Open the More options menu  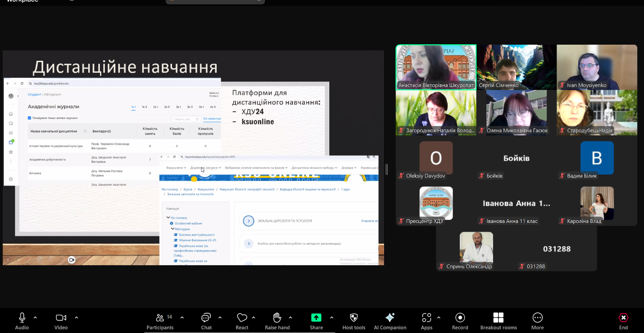coord(537,321)
